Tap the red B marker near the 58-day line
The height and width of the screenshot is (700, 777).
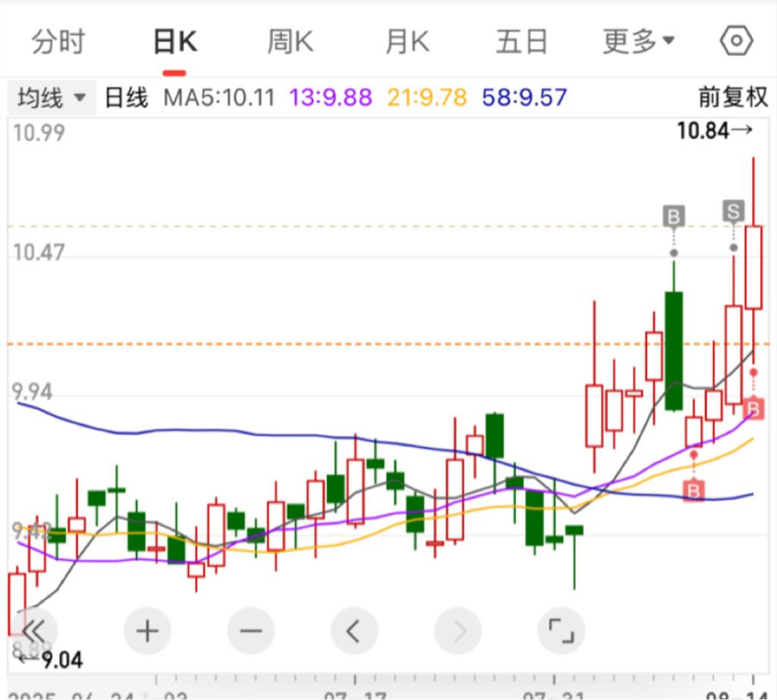[694, 491]
